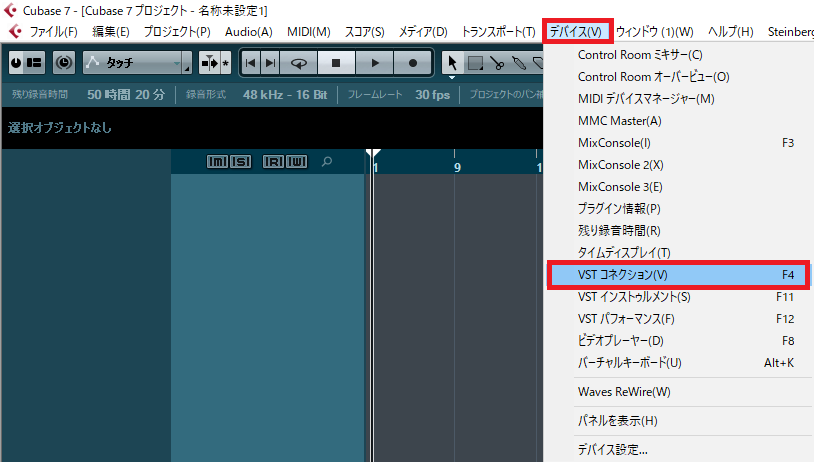Toggle global Solo [S] button
814x462 pixels.
point(240,162)
